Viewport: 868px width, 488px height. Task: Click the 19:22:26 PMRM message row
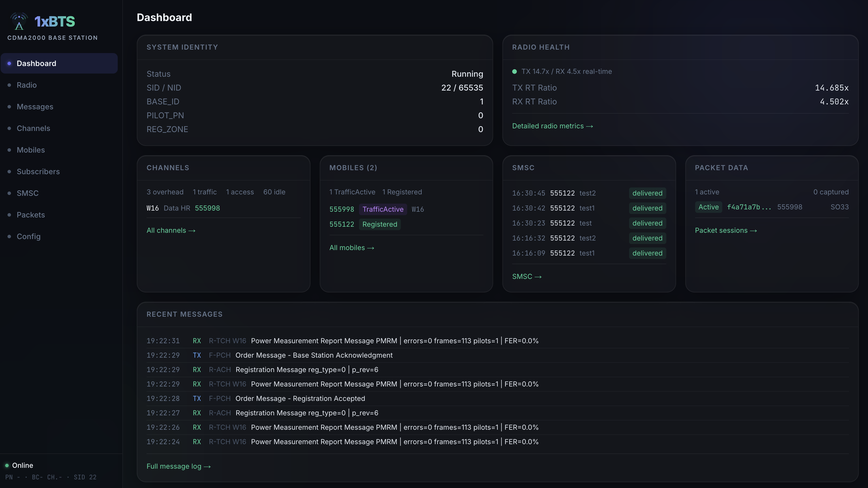(497, 427)
